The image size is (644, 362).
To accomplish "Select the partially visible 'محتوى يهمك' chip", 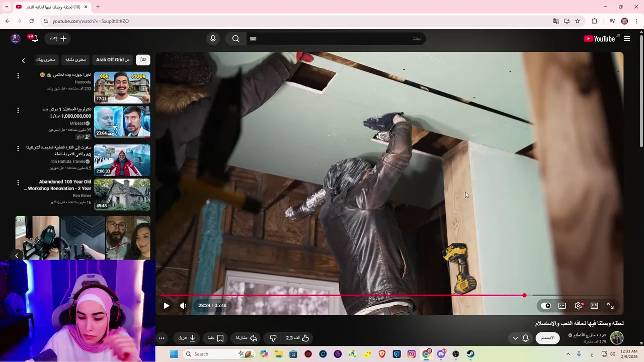I will pyautogui.click(x=46, y=60).
